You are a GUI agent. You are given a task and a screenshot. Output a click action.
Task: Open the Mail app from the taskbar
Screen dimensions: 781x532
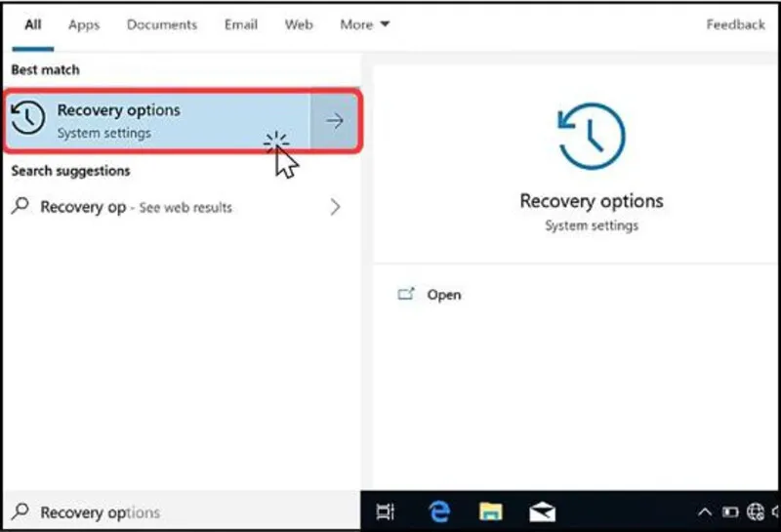[x=542, y=512]
